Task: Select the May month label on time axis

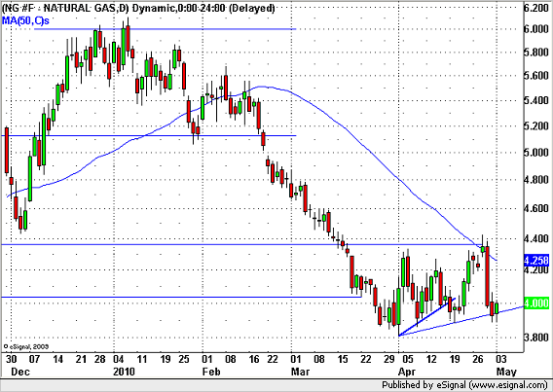Action: [x=506, y=372]
